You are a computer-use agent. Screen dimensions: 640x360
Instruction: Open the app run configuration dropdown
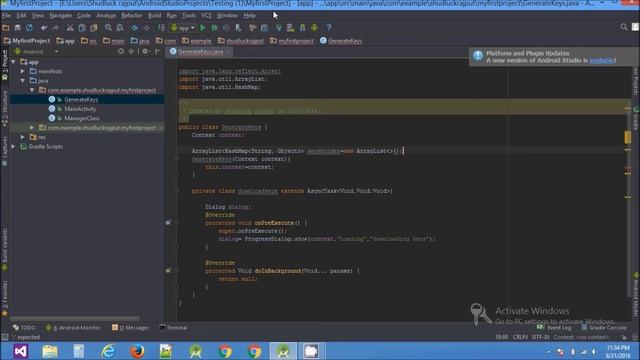point(183,28)
